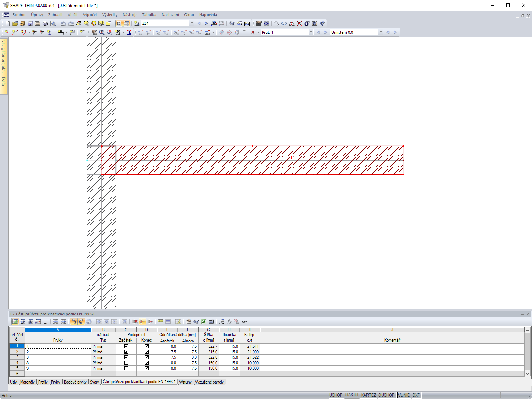This screenshot has height=399, width=532.
Task: Toggle the RASTR grid status button
Action: (x=352, y=395)
